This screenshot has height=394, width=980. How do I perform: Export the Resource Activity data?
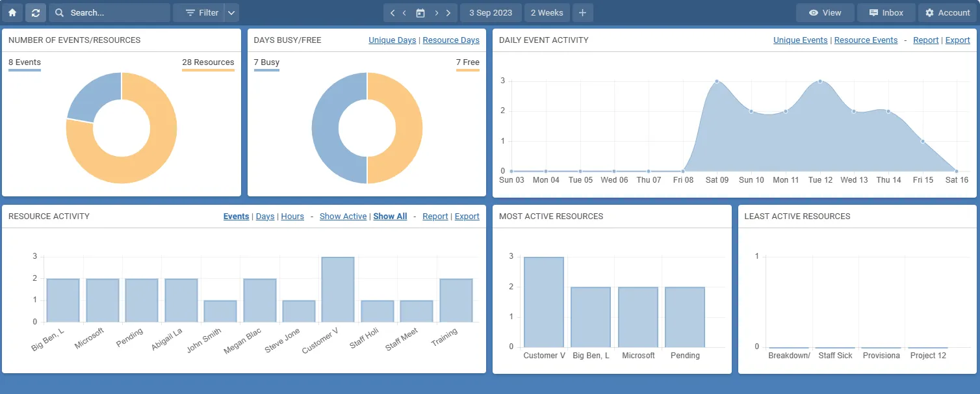(467, 217)
